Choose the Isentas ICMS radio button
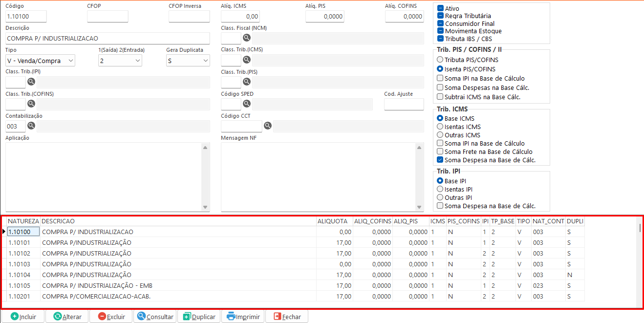 tap(440, 127)
